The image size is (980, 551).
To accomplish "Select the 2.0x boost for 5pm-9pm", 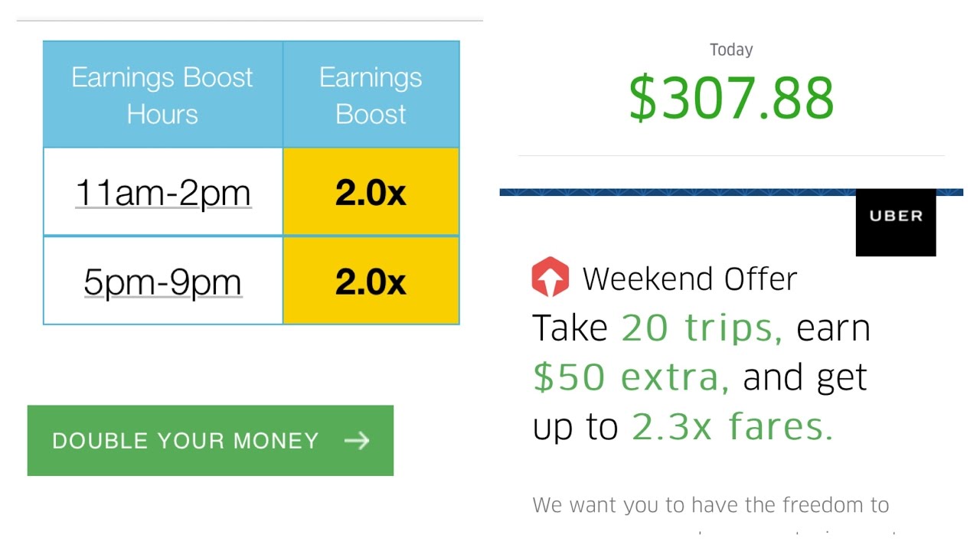I will tap(371, 282).
